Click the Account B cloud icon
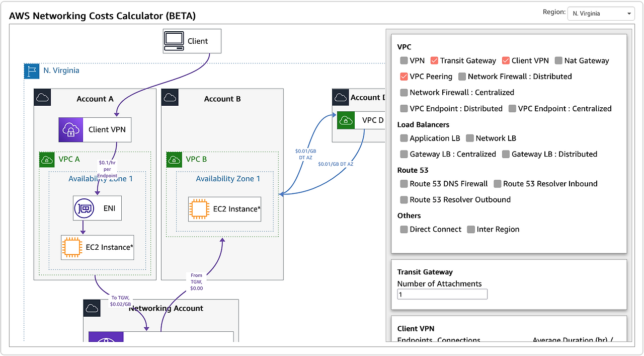 point(170,98)
